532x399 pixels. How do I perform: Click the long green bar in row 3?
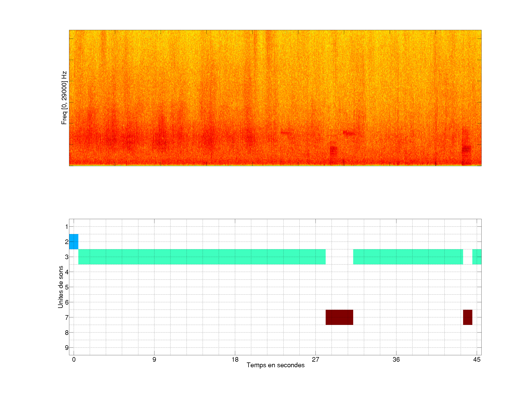(202, 257)
